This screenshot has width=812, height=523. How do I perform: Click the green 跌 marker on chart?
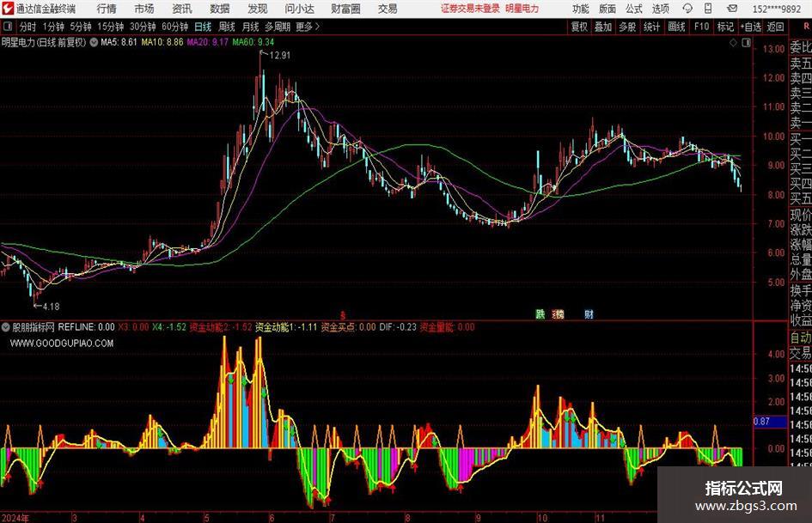click(540, 313)
